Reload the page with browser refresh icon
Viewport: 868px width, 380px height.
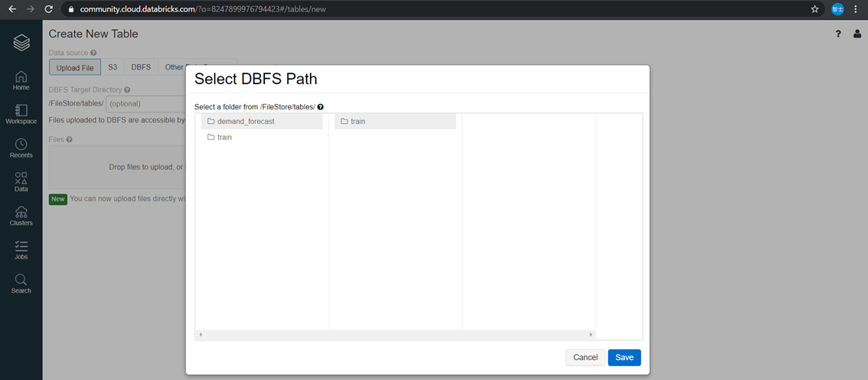coord(48,9)
